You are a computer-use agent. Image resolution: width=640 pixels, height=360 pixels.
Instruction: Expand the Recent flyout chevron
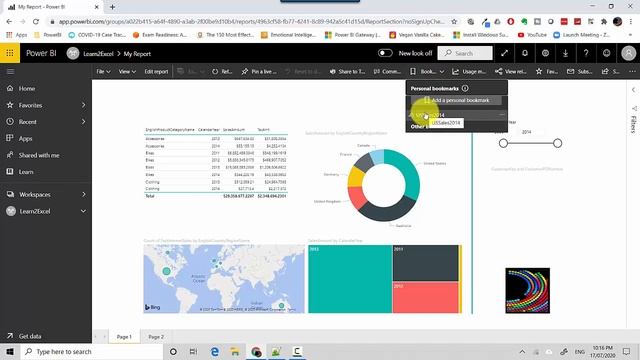tap(84, 122)
